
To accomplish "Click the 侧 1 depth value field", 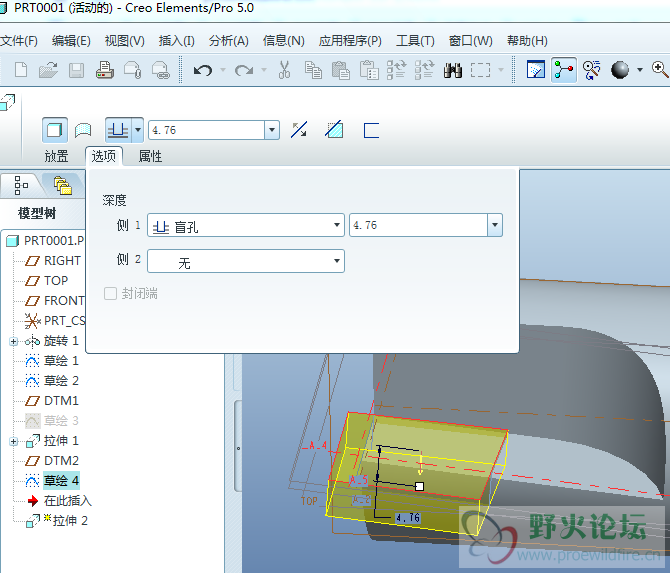I will [x=418, y=225].
